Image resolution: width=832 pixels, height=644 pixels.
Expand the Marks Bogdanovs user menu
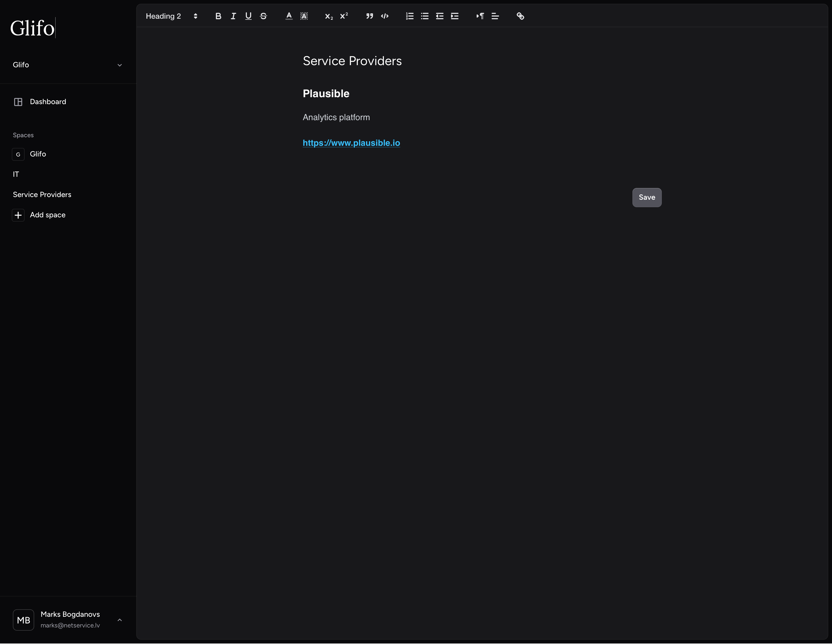pos(68,620)
